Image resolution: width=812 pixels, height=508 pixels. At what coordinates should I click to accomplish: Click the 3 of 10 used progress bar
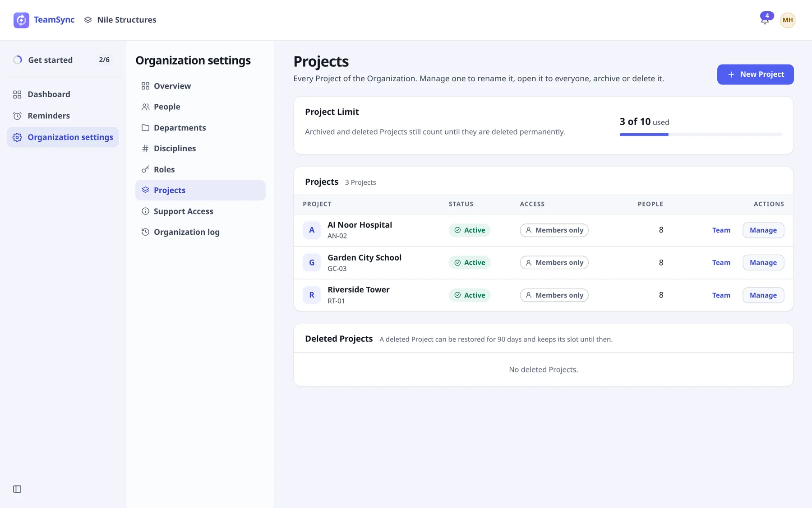click(x=701, y=135)
